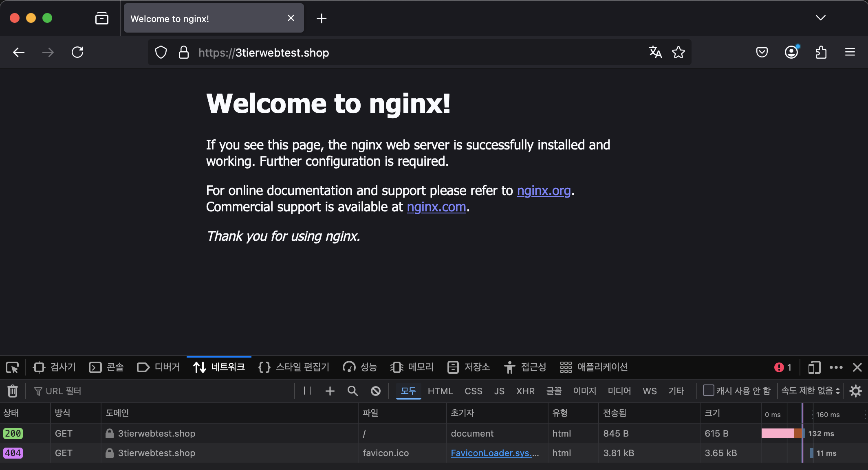Viewport: 868px width, 470px height.
Task: Filter requests by 미디어 media
Action: 619,391
